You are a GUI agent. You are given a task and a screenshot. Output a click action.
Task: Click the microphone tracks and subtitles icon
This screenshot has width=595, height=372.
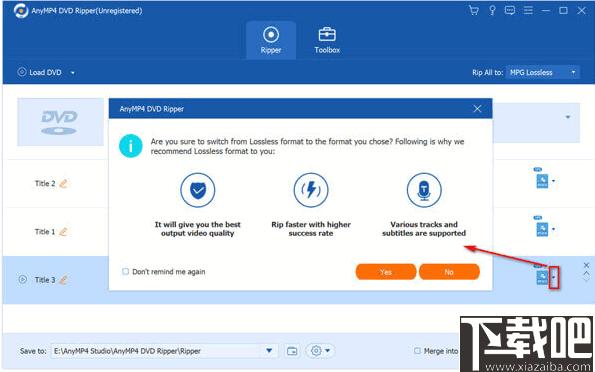pyautogui.click(x=424, y=190)
